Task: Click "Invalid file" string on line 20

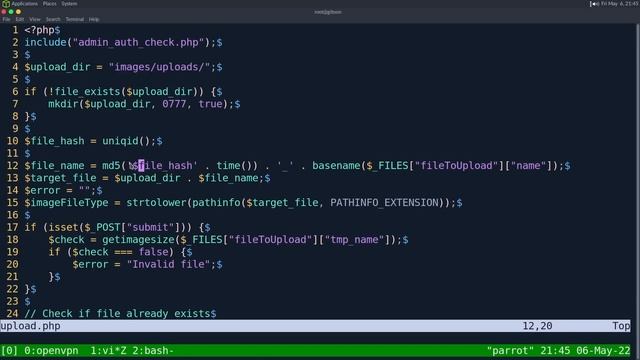Action: (x=169, y=264)
